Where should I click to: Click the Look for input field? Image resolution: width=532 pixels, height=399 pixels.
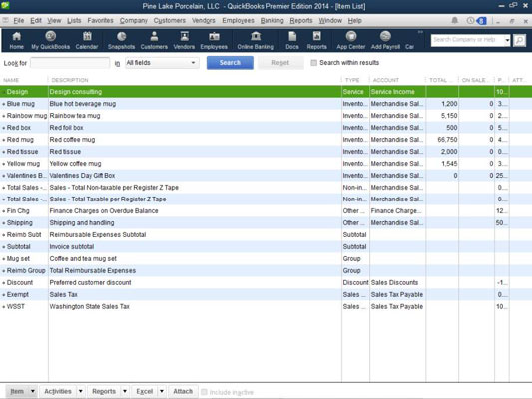coord(70,63)
